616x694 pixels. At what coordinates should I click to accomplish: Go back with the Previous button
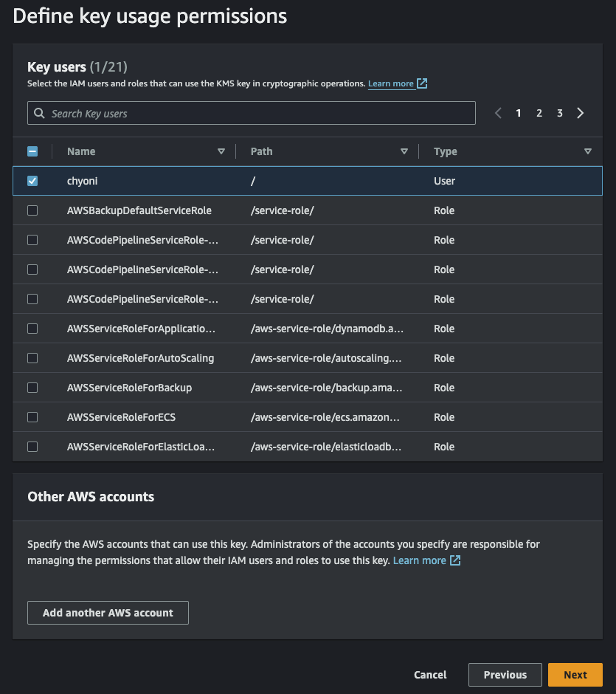[505, 675]
